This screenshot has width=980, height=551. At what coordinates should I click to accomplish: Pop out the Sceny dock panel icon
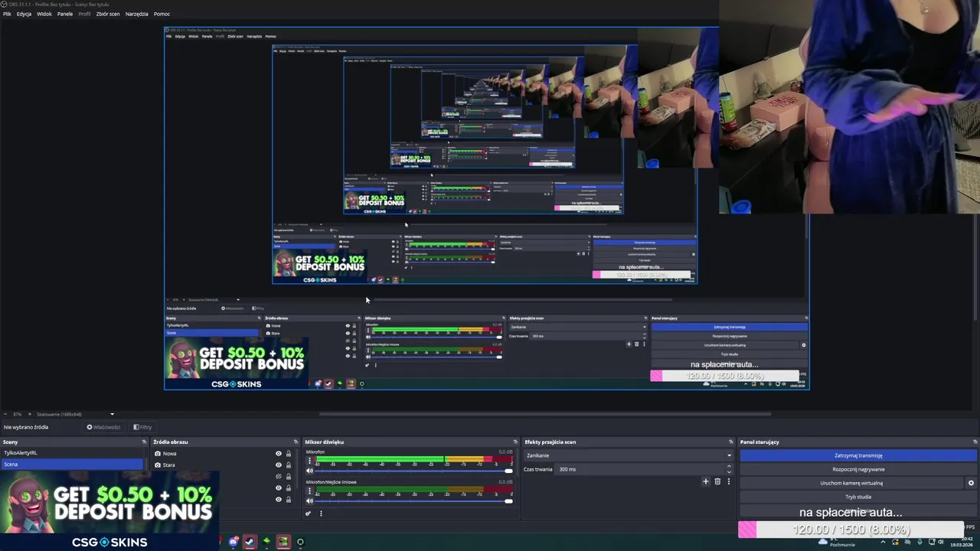tap(144, 442)
